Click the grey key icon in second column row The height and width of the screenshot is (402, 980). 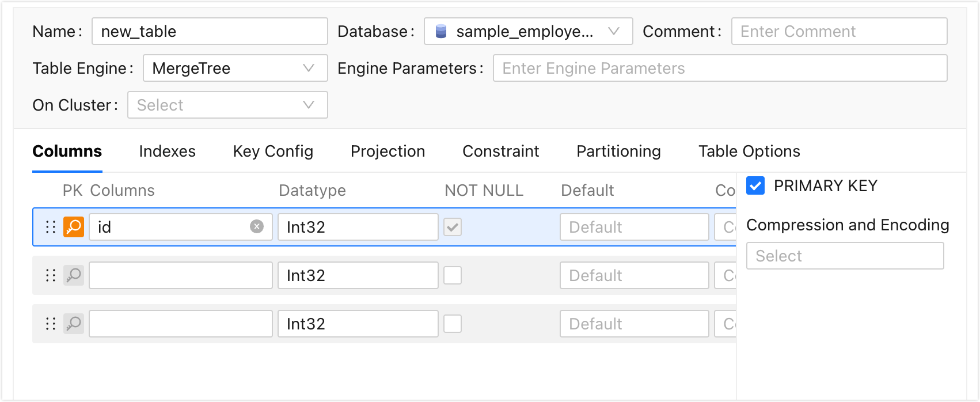point(74,275)
